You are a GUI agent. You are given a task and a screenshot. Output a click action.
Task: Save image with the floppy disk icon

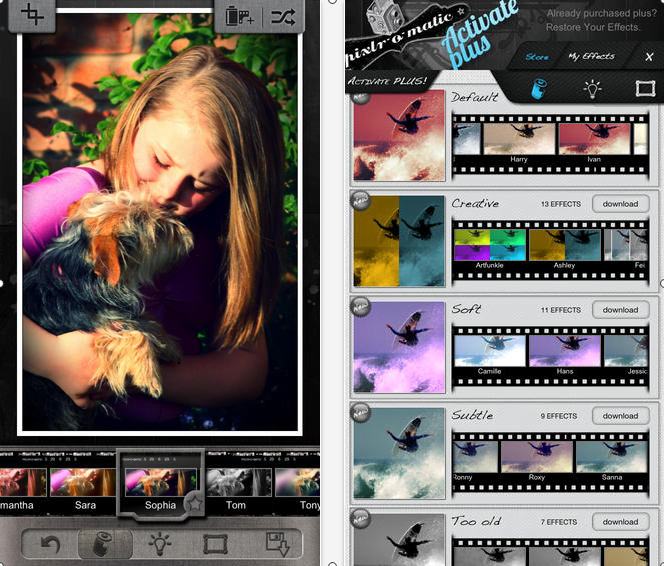(277, 544)
